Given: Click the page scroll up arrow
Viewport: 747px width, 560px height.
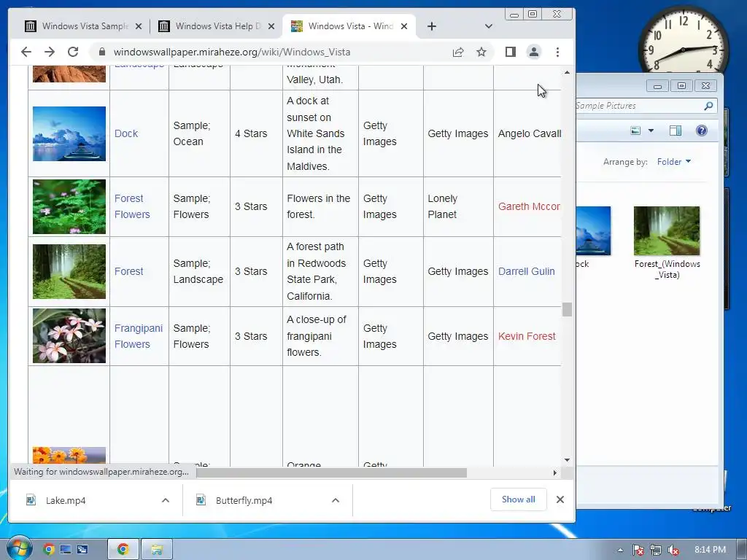Looking at the screenshot, I should click(567, 72).
